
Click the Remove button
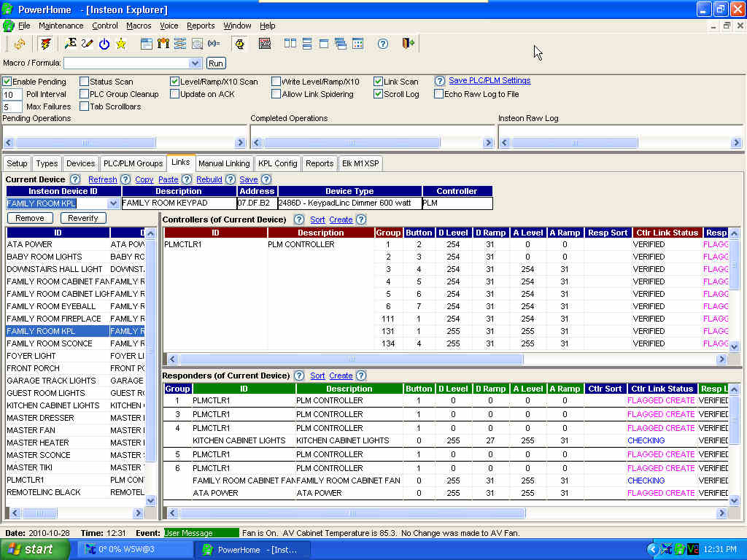coord(29,218)
